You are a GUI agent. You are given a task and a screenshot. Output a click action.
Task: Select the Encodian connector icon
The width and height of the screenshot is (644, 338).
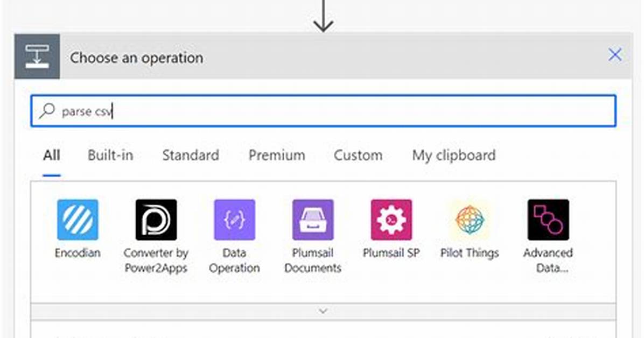pyautogui.click(x=78, y=220)
